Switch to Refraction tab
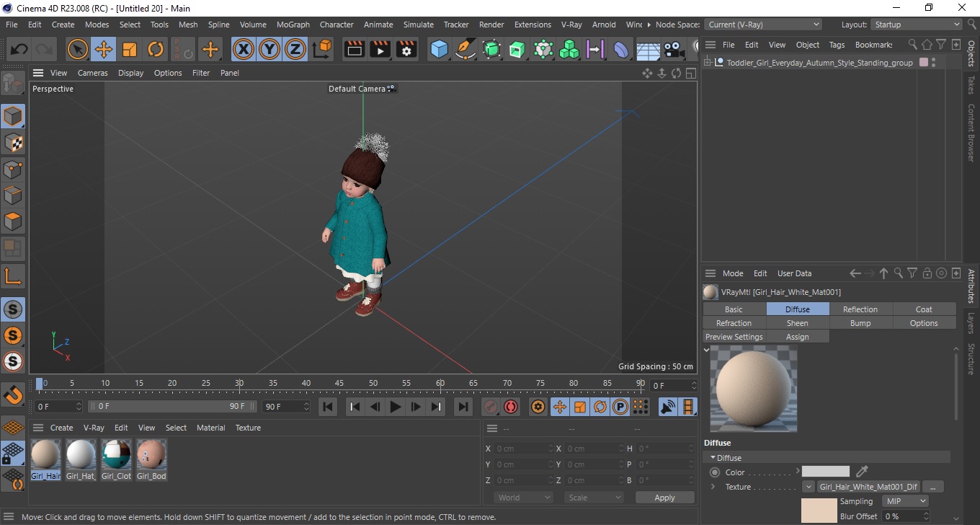The height and width of the screenshot is (525, 980). [734, 323]
